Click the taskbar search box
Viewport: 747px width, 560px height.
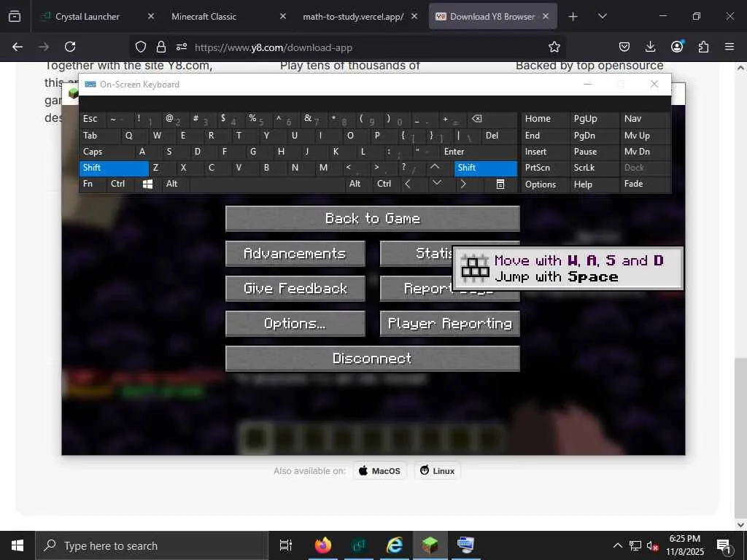tap(152, 545)
